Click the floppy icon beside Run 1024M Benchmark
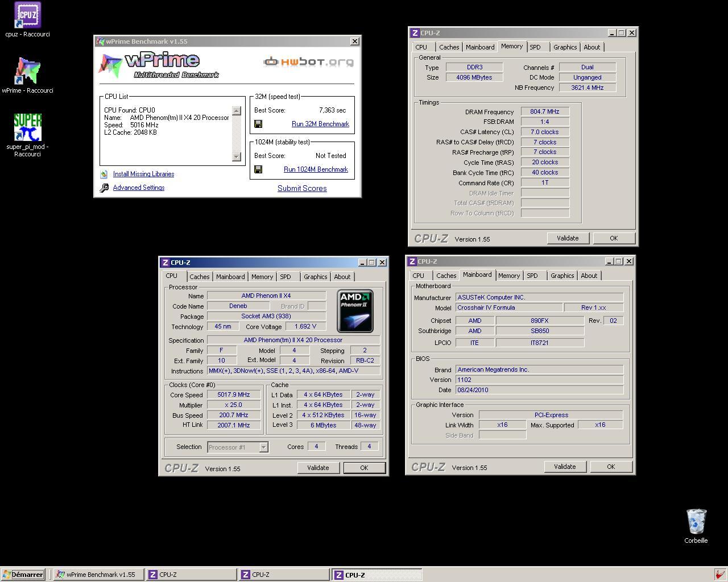Image resolution: width=728 pixels, height=582 pixels. click(x=258, y=169)
